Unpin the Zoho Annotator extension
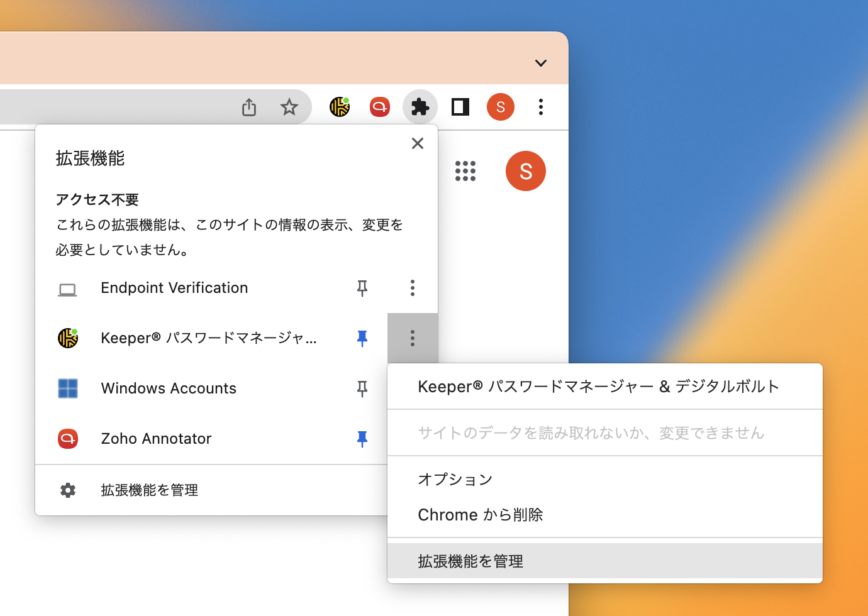868x616 pixels. coord(362,439)
